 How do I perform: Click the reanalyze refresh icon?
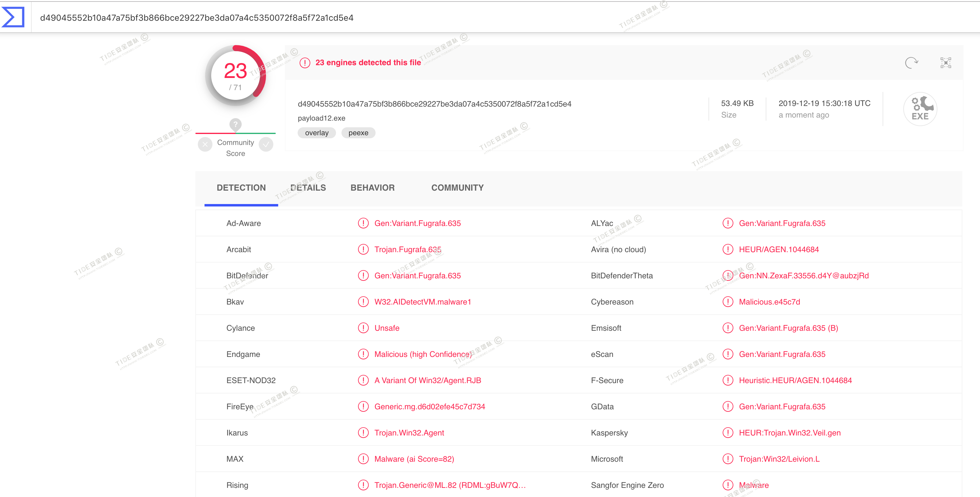click(911, 62)
